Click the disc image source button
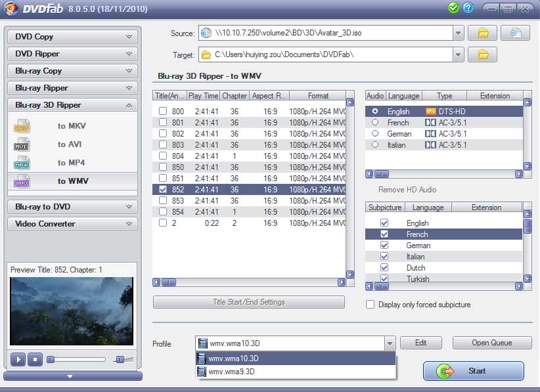The height and width of the screenshot is (392, 540). click(x=515, y=33)
